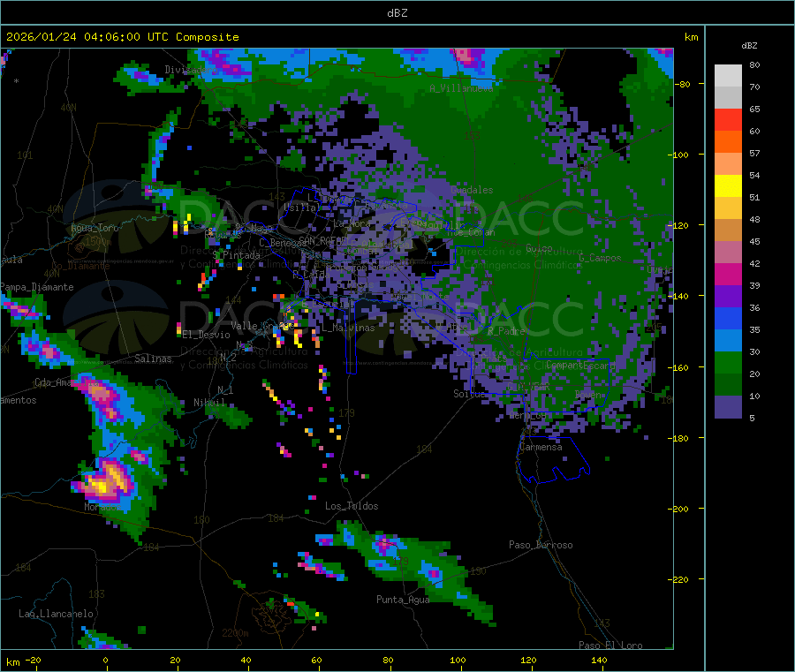Viewport: 795px width, 672px height.
Task: Click the L_Malvinas map label
Action: [x=348, y=328]
